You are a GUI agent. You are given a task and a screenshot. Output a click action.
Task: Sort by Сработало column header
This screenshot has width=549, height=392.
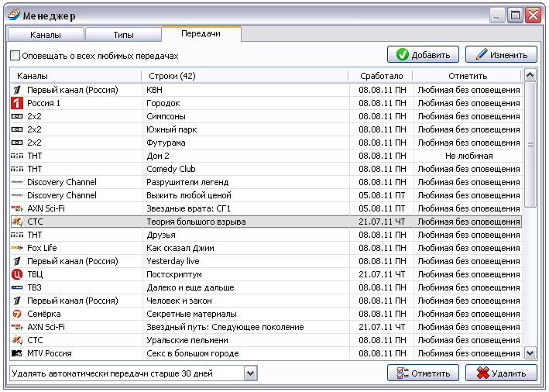point(381,76)
